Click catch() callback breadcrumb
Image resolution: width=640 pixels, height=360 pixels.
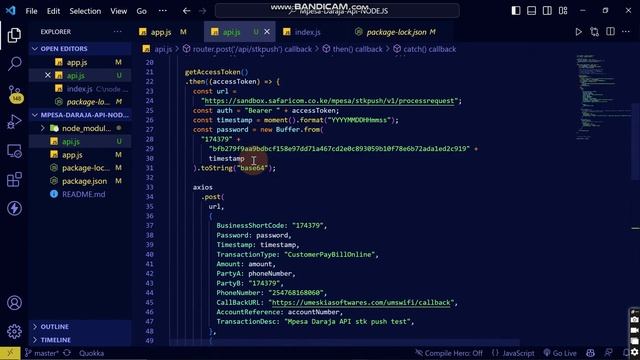pyautogui.click(x=425, y=49)
